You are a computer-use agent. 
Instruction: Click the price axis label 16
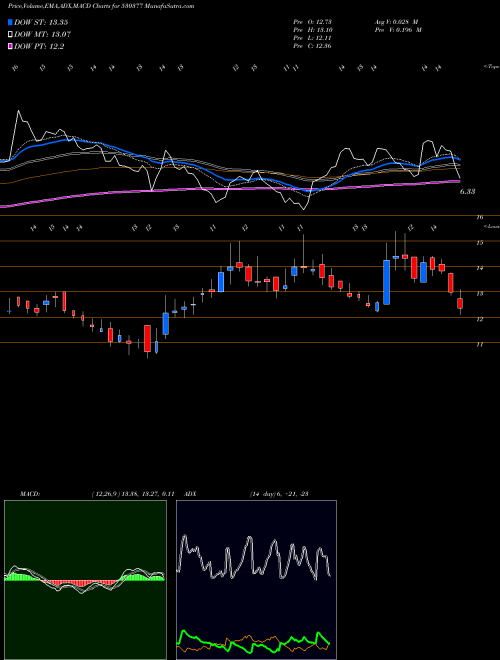480,218
